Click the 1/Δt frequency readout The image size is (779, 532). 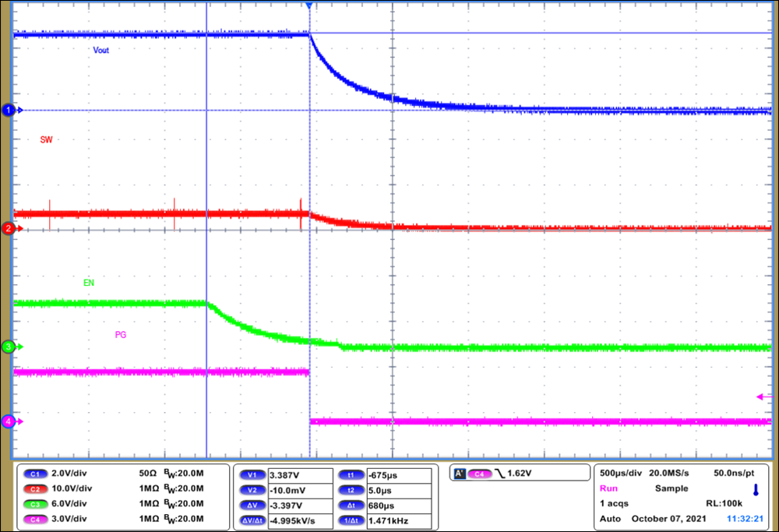tap(351, 520)
